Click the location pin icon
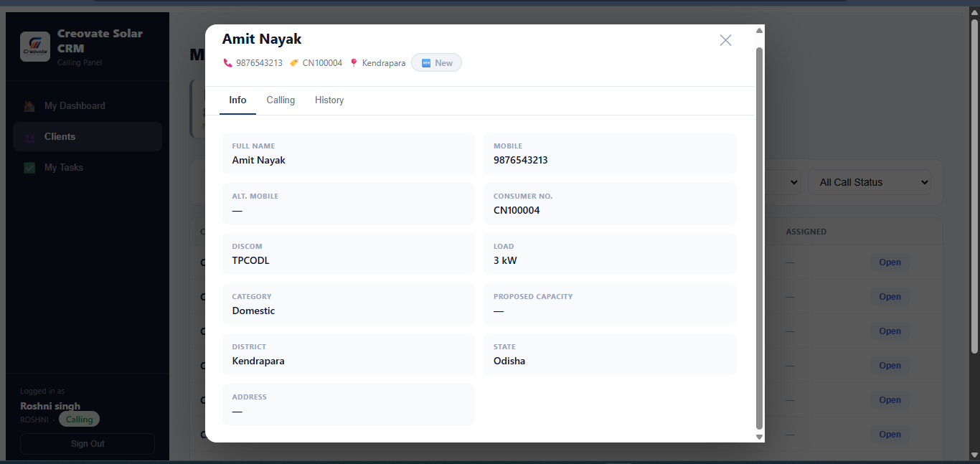This screenshot has width=980, height=464. coord(354,63)
